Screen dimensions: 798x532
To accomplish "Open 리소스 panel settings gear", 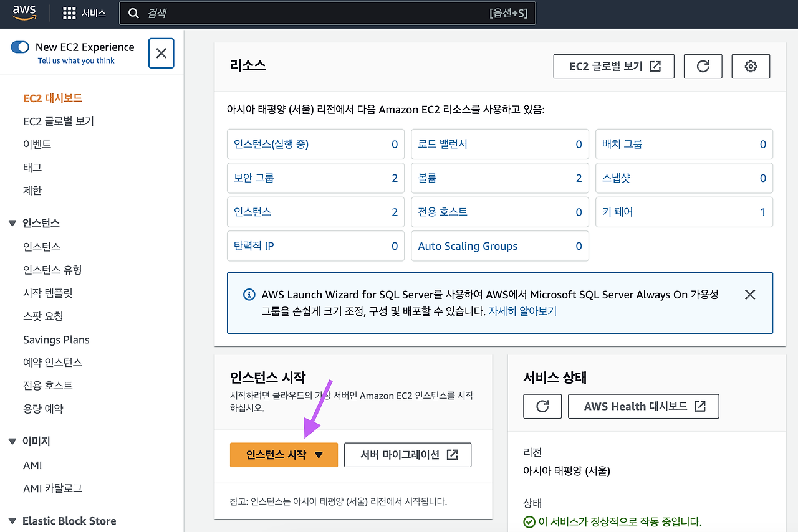I will pos(751,66).
